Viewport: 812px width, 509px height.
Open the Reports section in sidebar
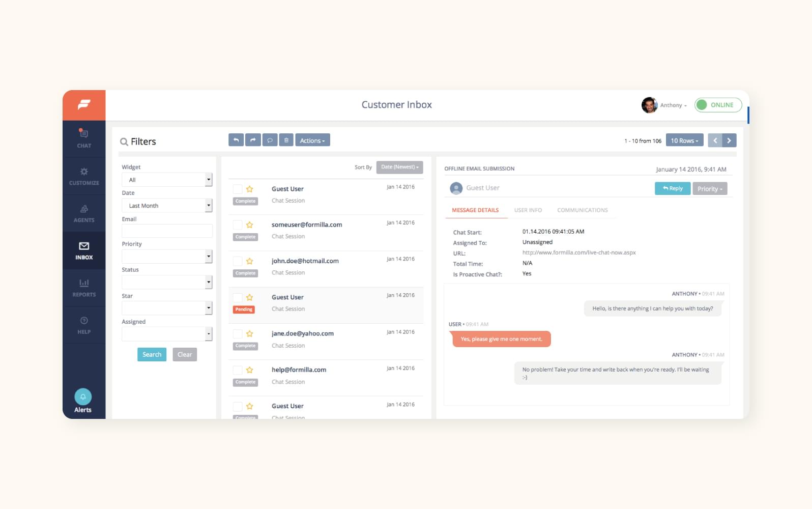84,288
